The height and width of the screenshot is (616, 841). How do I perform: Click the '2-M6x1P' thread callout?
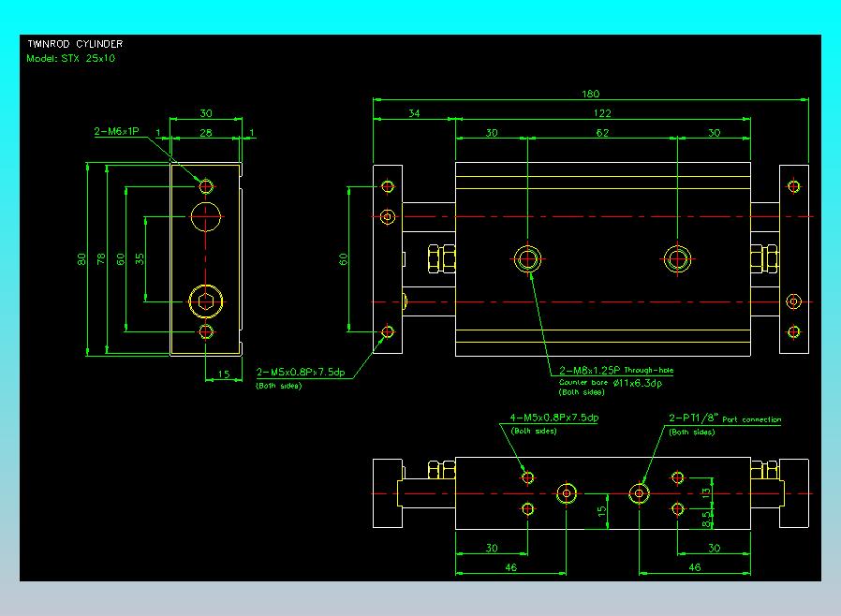[x=116, y=131]
